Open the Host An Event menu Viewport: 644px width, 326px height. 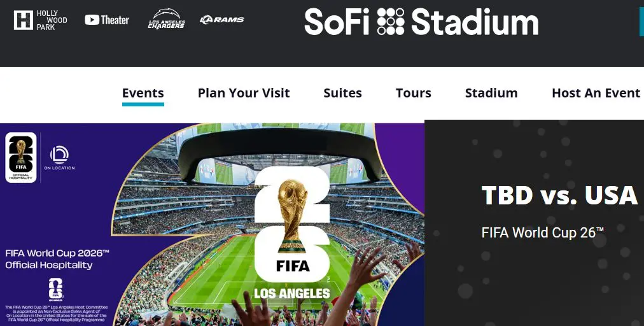[x=596, y=93]
